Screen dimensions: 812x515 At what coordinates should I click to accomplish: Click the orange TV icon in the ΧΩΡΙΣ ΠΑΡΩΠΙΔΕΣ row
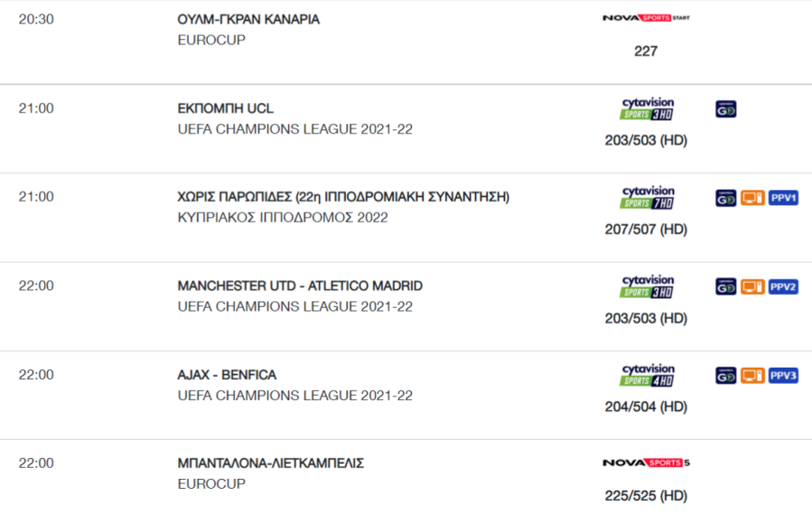pos(752,198)
